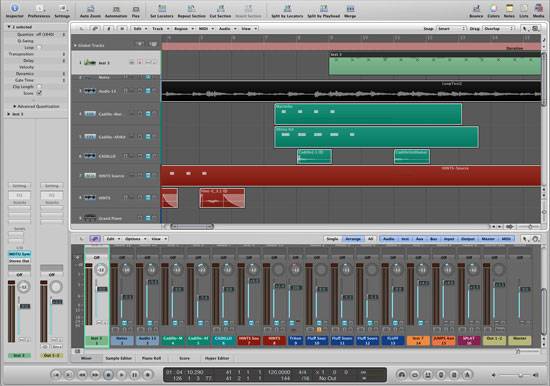The width and height of the screenshot is (550, 386).
Task: Open the Arrange Track menu
Action: tap(160, 28)
